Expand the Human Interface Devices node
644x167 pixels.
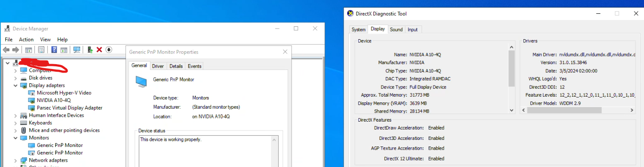pos(16,115)
